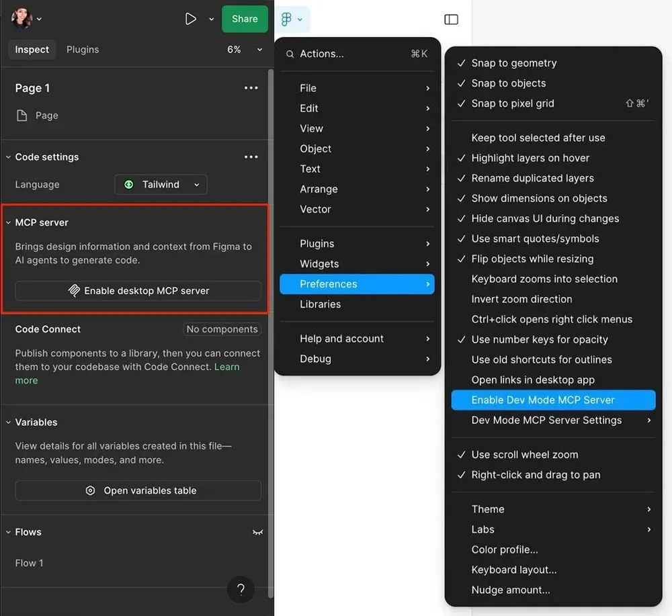Select Enable Dev Mode MCP Server

point(553,400)
